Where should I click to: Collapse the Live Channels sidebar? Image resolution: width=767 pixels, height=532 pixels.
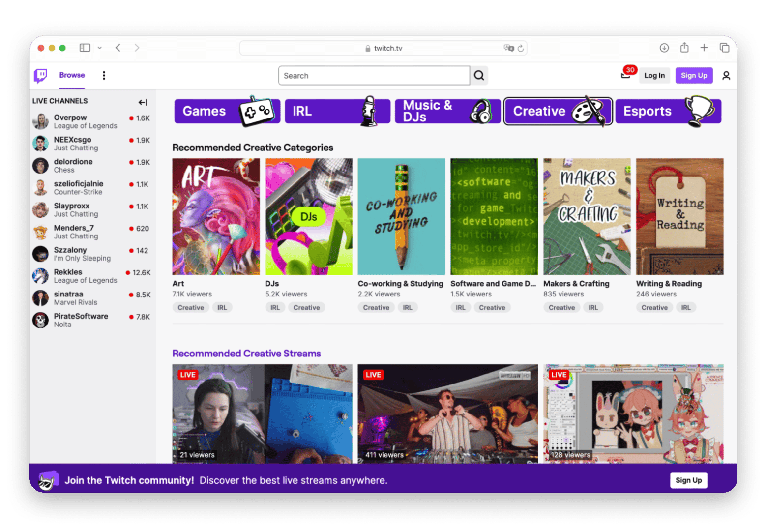(x=143, y=102)
